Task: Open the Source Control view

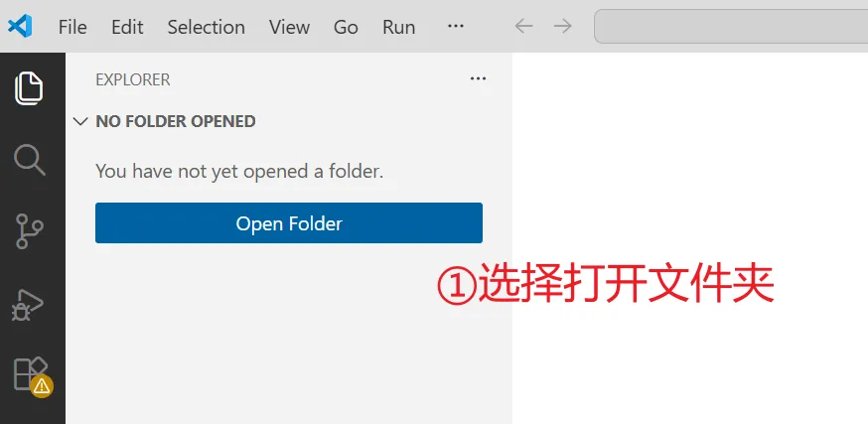Action: pos(29,231)
